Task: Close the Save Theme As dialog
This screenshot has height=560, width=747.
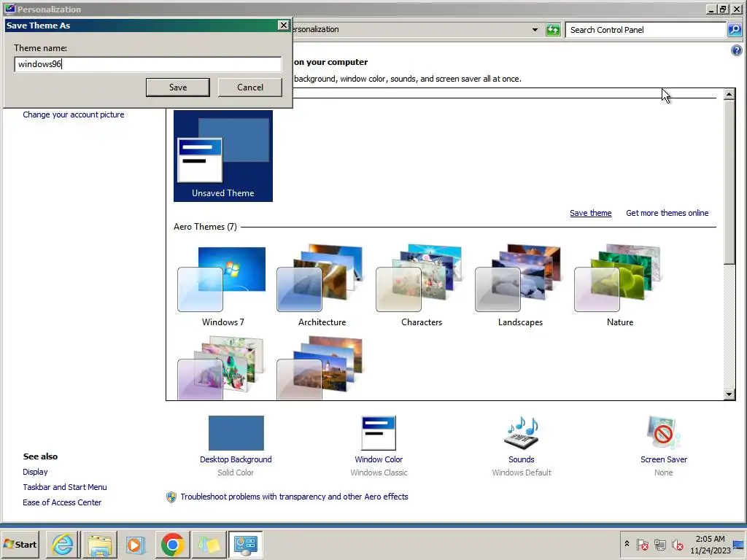Action: 284,26
